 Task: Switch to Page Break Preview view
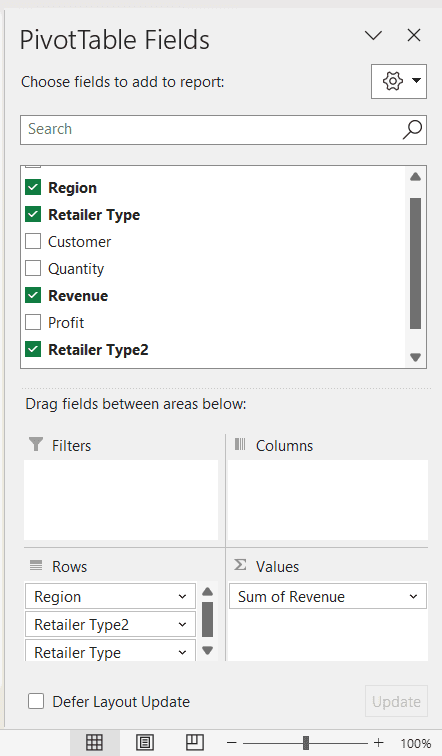pos(195,742)
